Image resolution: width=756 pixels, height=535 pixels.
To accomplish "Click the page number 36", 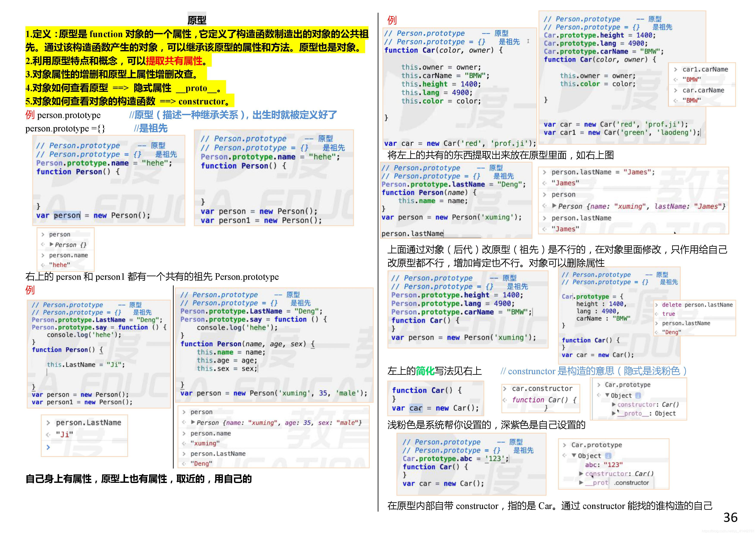I will tap(730, 518).
